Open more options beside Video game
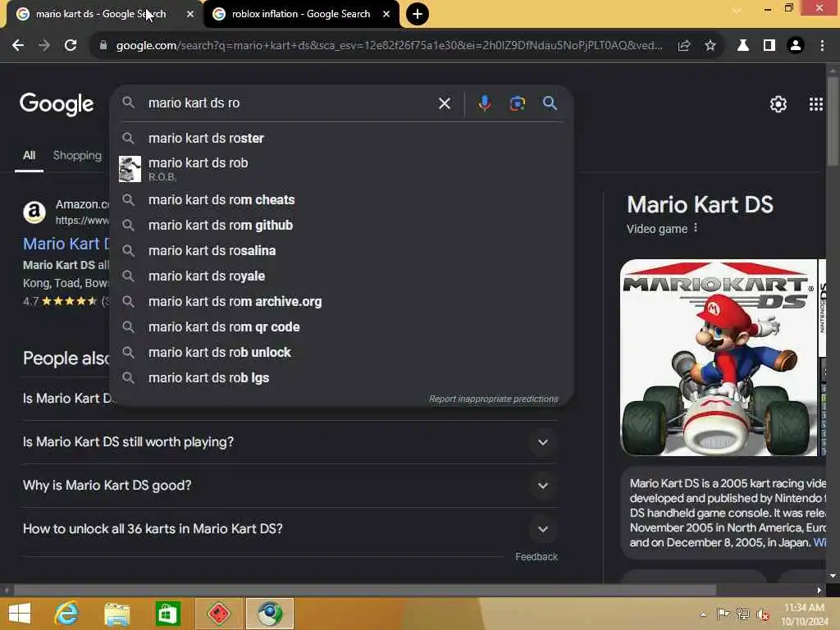 (x=696, y=228)
